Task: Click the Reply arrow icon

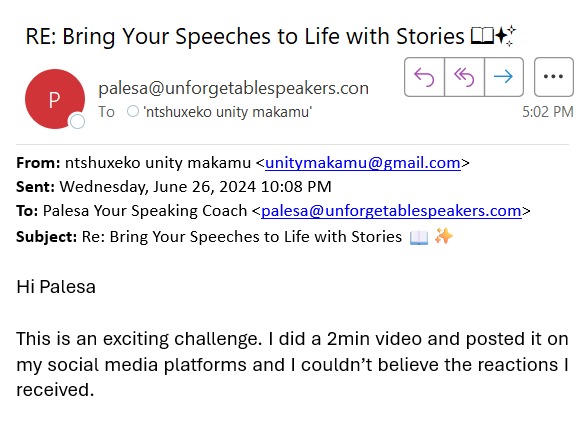Action: click(424, 77)
